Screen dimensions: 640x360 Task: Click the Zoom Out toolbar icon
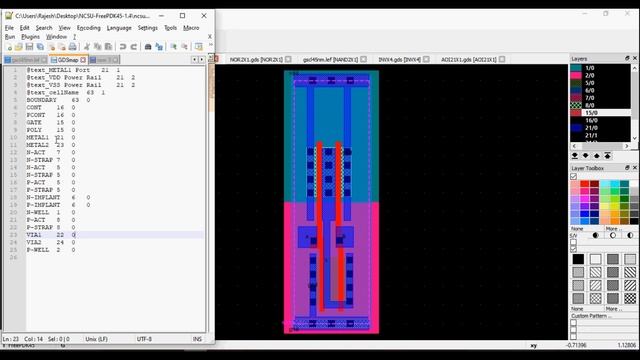click(x=184, y=47)
